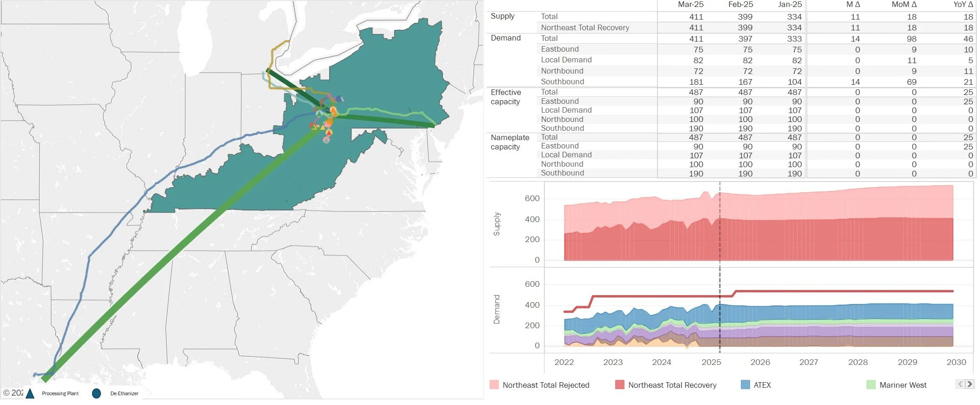Click the legend's next arrow
Image resolution: width=980 pixels, height=405 pixels.
(x=970, y=384)
